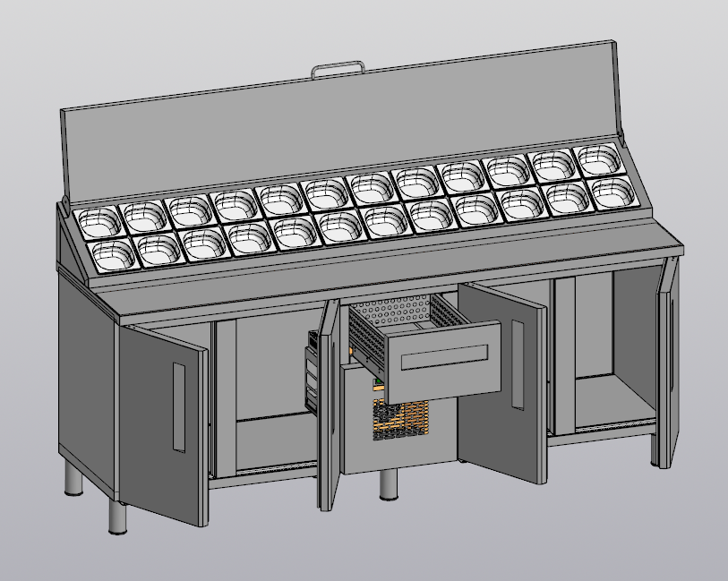Pick the leg beneath the compressor unit

click(x=389, y=484)
